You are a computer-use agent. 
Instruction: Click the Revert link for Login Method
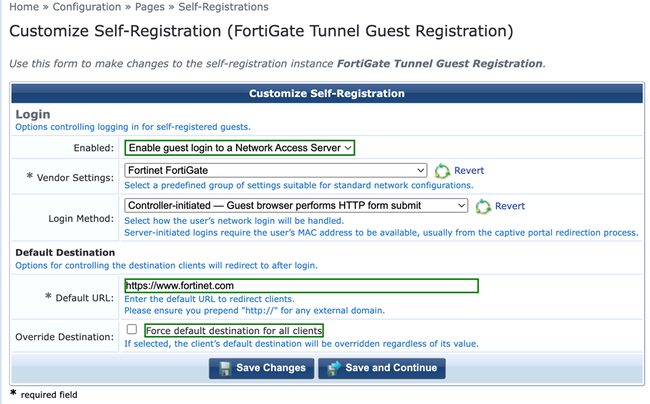click(x=510, y=207)
